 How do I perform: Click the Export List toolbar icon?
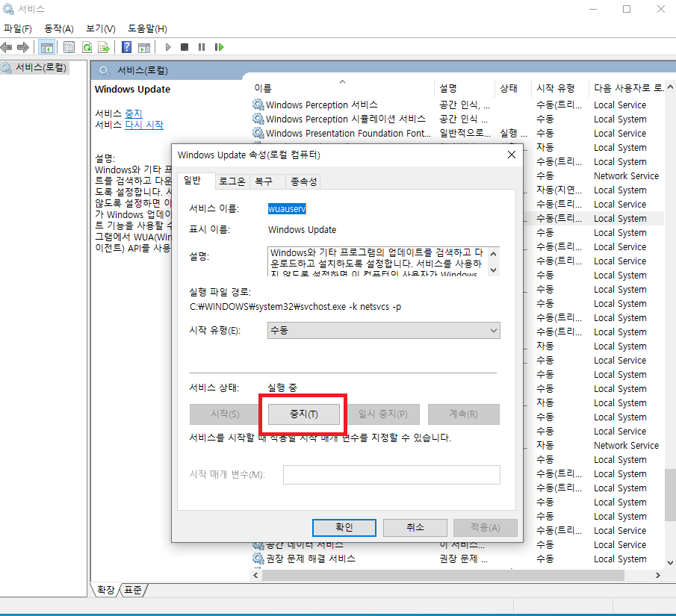tap(104, 47)
